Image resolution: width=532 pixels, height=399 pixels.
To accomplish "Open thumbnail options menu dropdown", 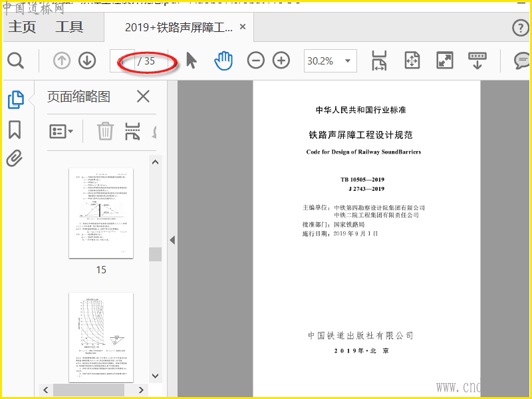I will 61,131.
